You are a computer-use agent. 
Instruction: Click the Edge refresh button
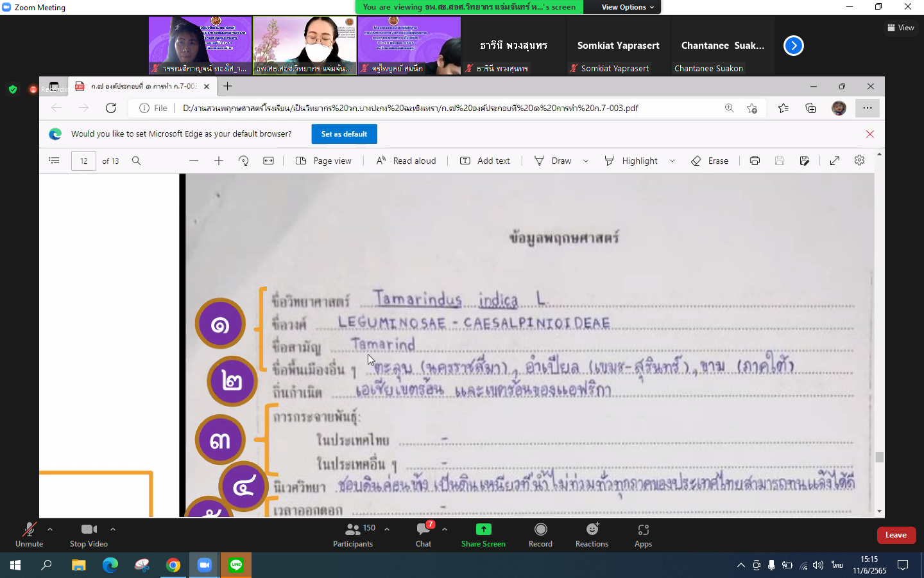111,108
